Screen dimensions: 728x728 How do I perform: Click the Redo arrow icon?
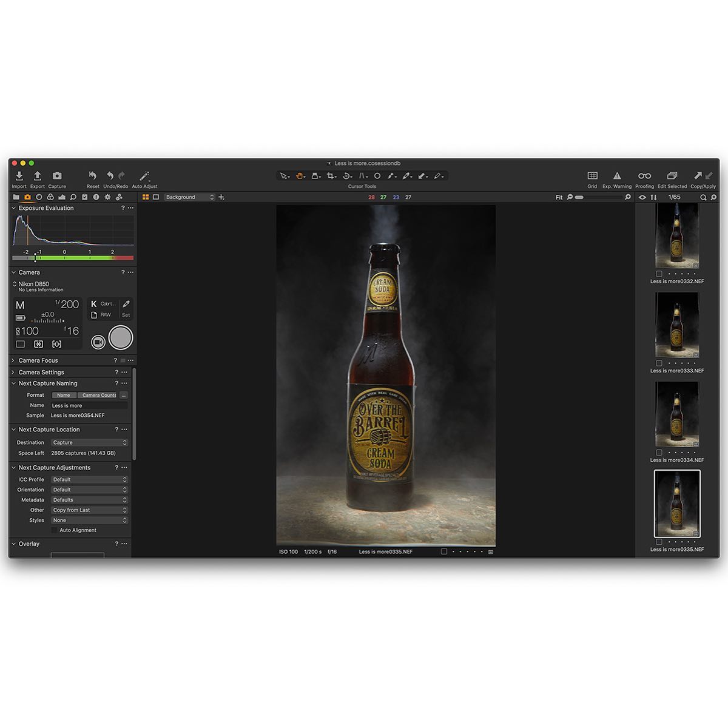(x=122, y=176)
